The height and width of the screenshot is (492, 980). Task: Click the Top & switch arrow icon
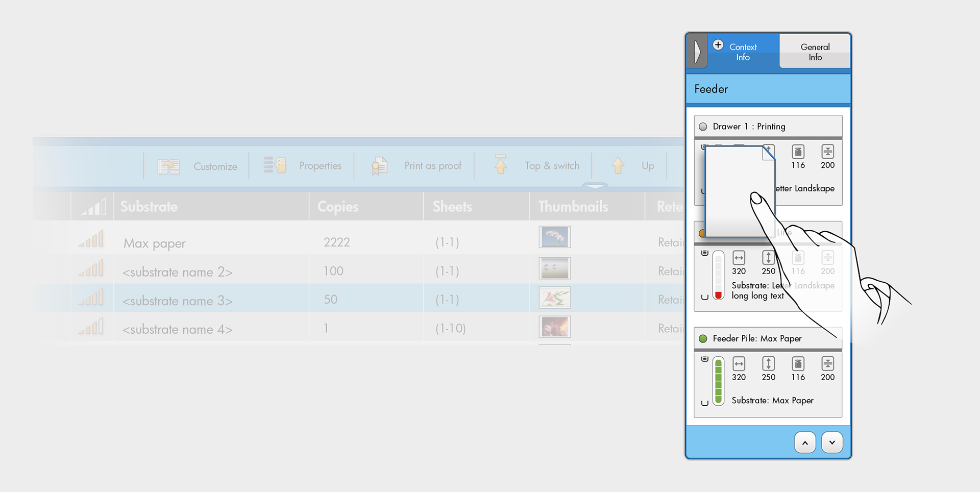tap(501, 164)
